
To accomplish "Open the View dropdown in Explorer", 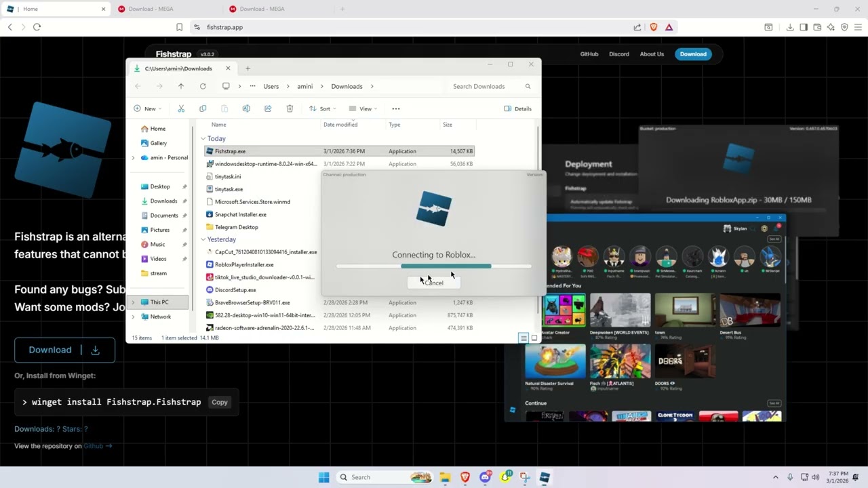I will [363, 108].
